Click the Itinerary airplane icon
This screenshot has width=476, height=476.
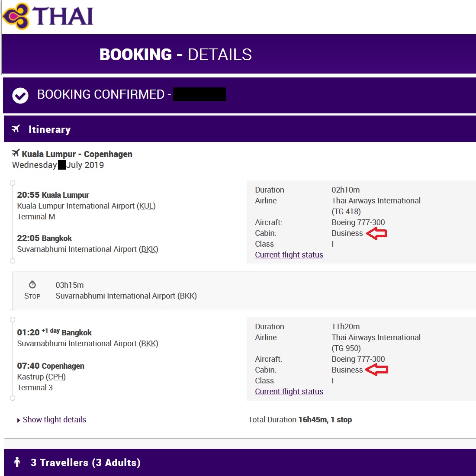(16, 129)
